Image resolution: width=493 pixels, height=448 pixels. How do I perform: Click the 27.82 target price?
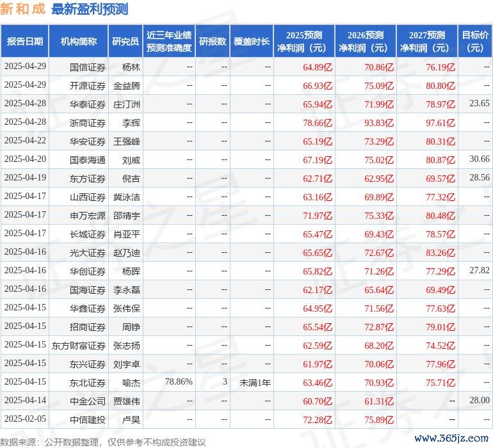pyautogui.click(x=480, y=270)
